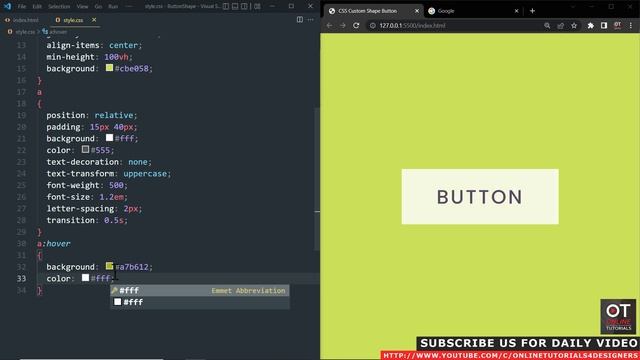Toggle the secondary sidebar layout icon
Image resolution: width=640 pixels, height=360 pixels.
point(244,6)
